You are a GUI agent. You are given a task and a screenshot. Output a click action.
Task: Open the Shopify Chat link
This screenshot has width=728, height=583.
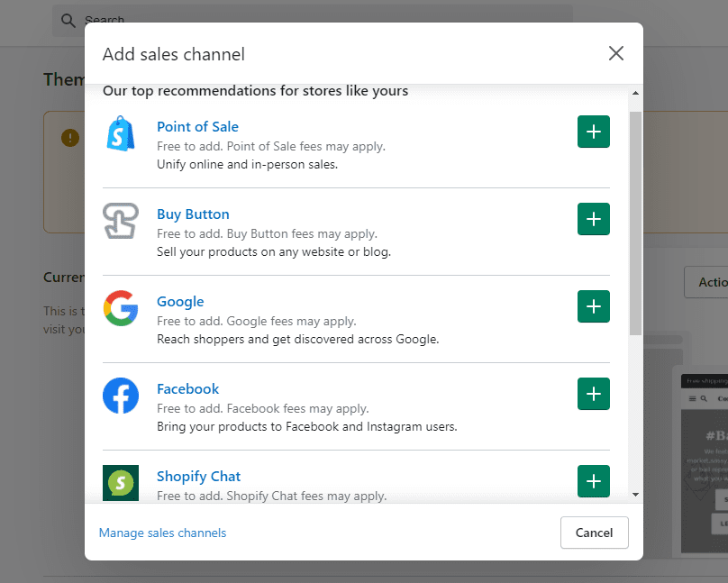click(198, 477)
